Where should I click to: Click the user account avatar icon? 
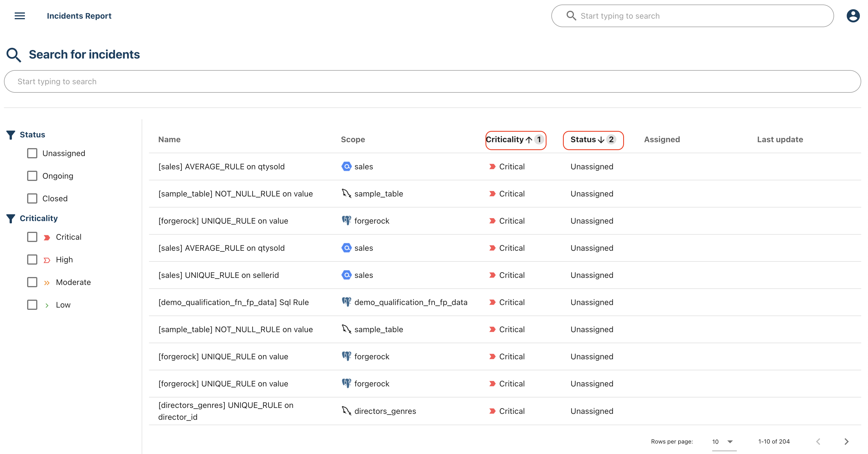click(x=853, y=16)
